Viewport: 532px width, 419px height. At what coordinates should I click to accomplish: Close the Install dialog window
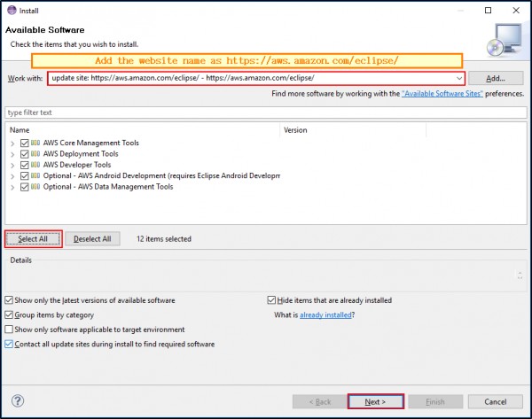coord(516,11)
